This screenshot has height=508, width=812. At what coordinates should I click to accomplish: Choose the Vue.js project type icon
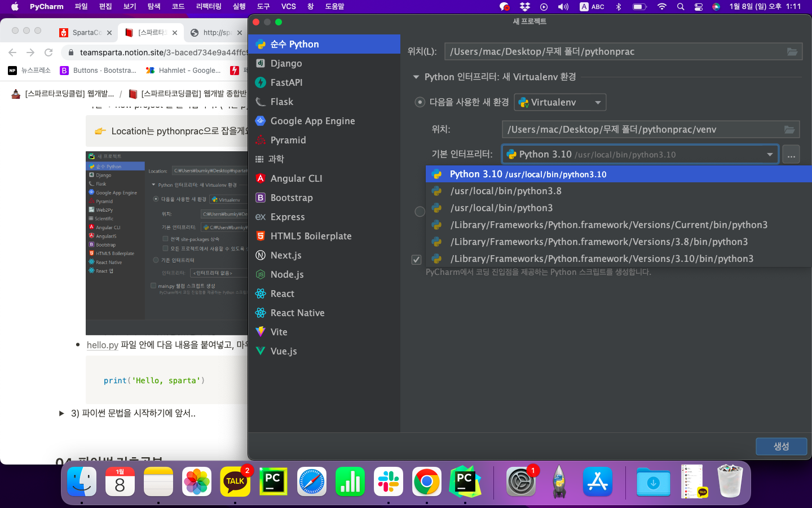(x=260, y=351)
